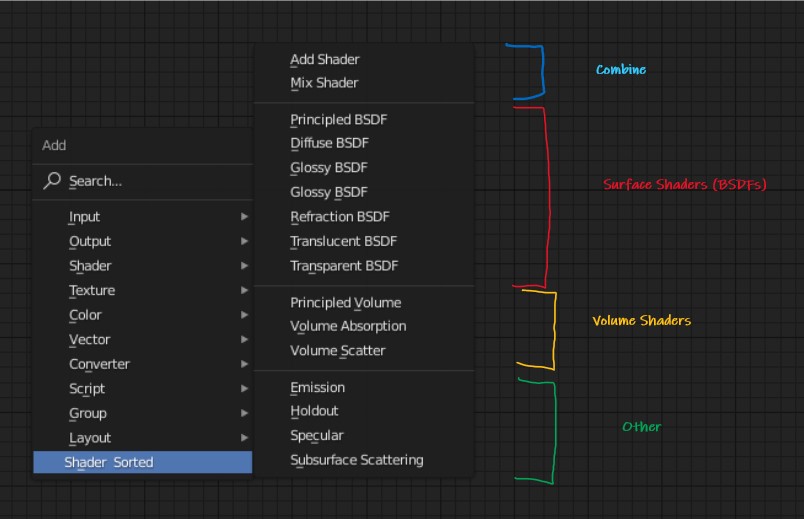Screen dimensions: 804x519
Task: Expand the Input submenu arrow
Action: tap(245, 217)
